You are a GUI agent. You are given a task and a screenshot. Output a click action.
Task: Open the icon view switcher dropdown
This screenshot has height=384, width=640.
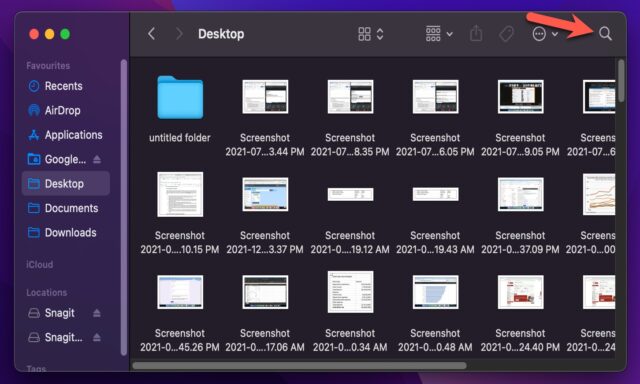coord(371,34)
